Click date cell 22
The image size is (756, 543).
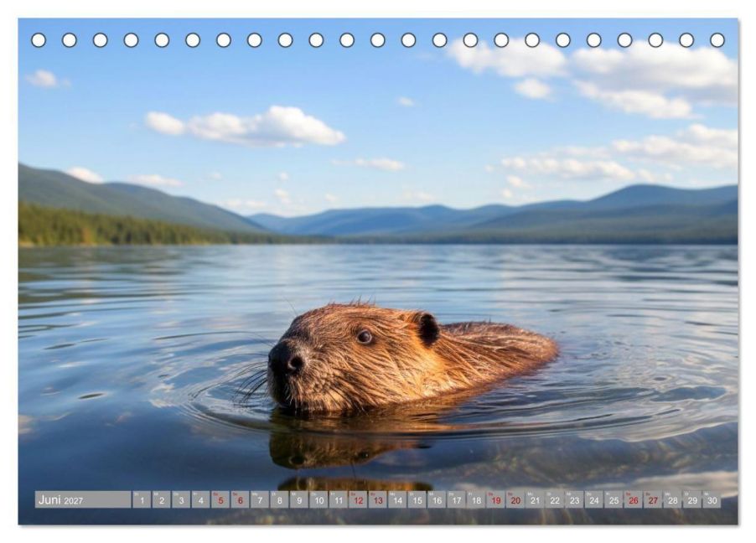555,499
